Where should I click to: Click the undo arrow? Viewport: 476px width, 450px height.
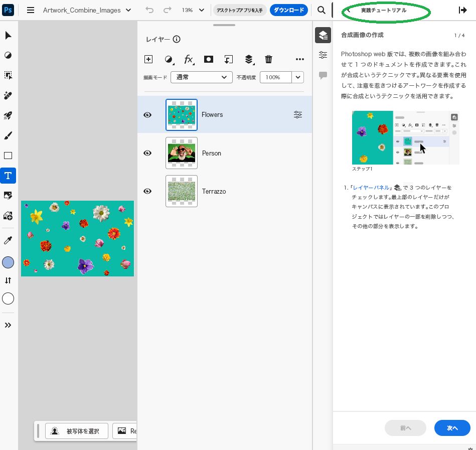(149, 10)
